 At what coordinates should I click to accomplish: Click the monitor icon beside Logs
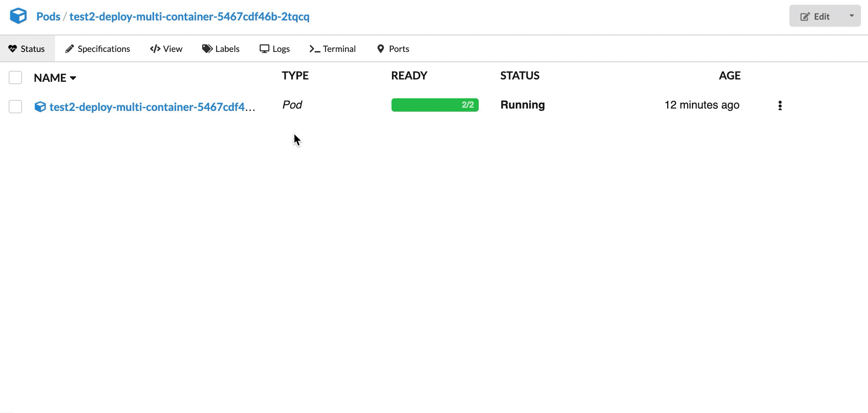[x=264, y=49]
